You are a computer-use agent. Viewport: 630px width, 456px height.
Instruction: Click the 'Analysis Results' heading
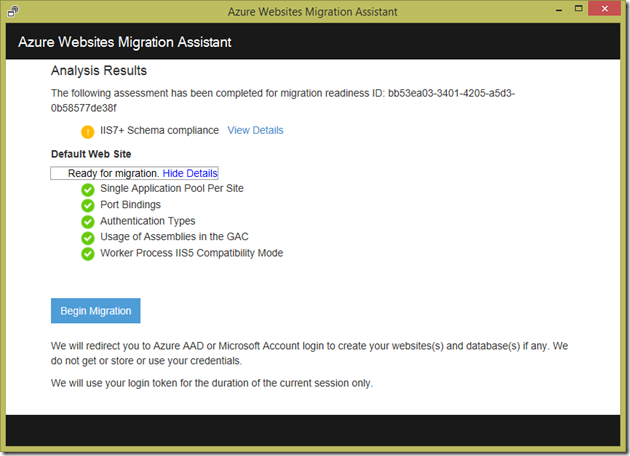click(99, 70)
